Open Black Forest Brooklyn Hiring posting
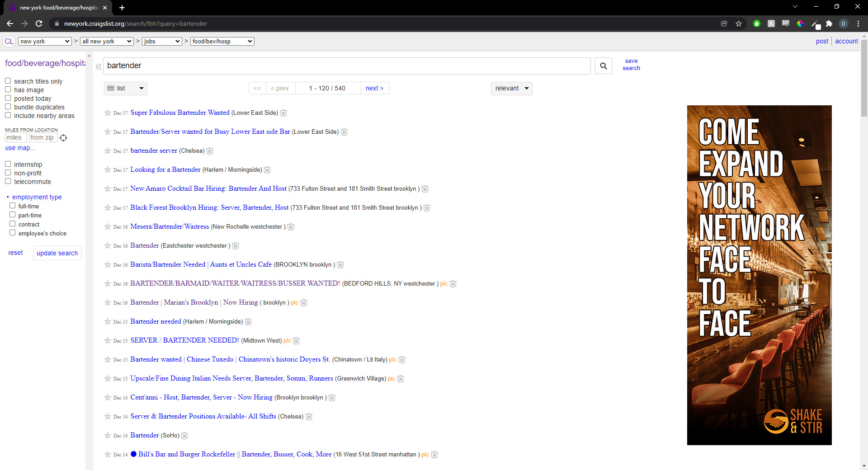 coord(209,207)
